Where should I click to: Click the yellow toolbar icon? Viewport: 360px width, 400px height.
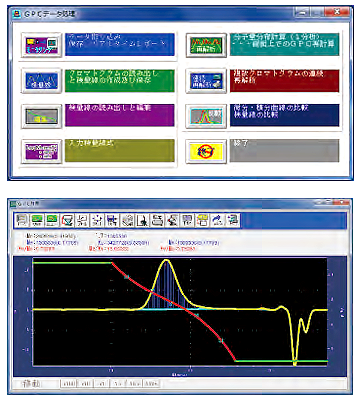click(x=202, y=220)
